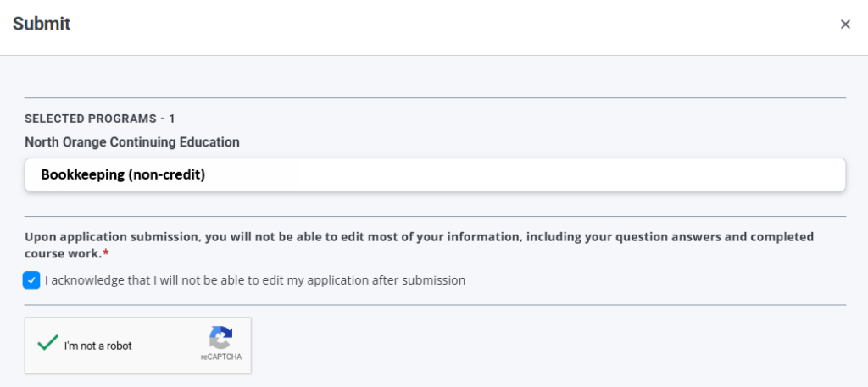The height and width of the screenshot is (387, 868).
Task: Uncheck the acknowledgment checkbox about editing
Action: pos(31,280)
